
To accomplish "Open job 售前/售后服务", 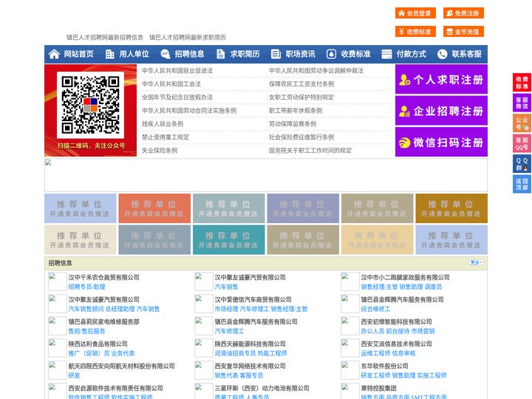I will [87, 331].
